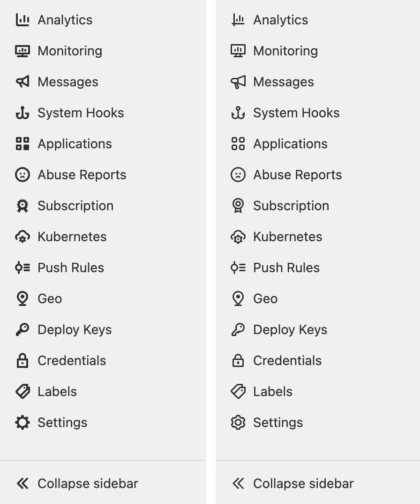Select the Kubernetes cluster icon
The width and height of the screenshot is (420, 504).
tap(22, 237)
